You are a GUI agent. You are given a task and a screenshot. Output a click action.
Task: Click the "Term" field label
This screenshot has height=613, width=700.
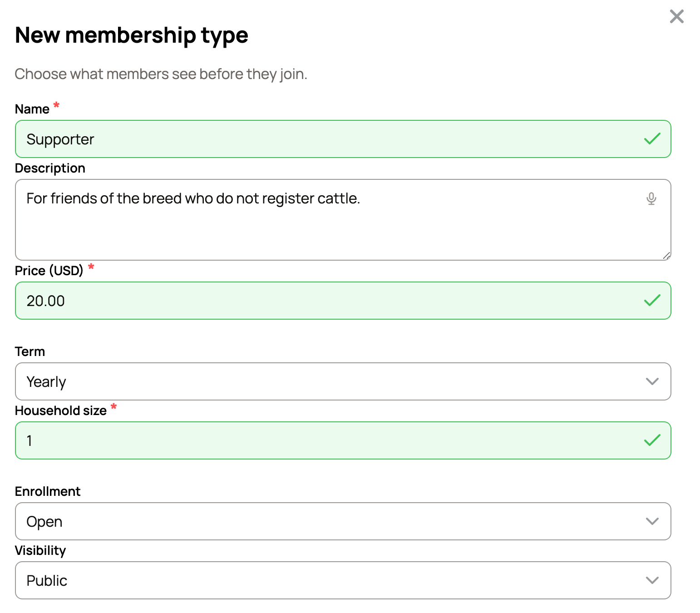click(30, 351)
